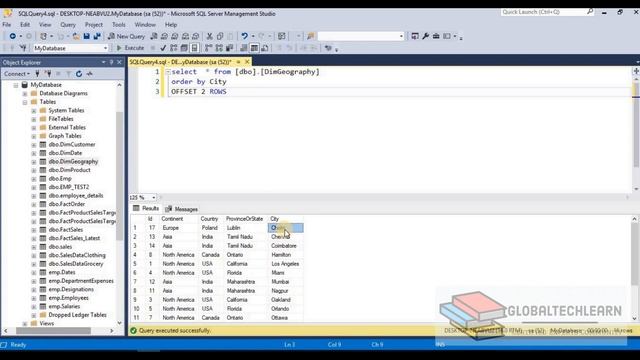Click the Display Estimated Execution Plan icon
Screen dimensions: 640x360
pyautogui.click(x=174, y=48)
